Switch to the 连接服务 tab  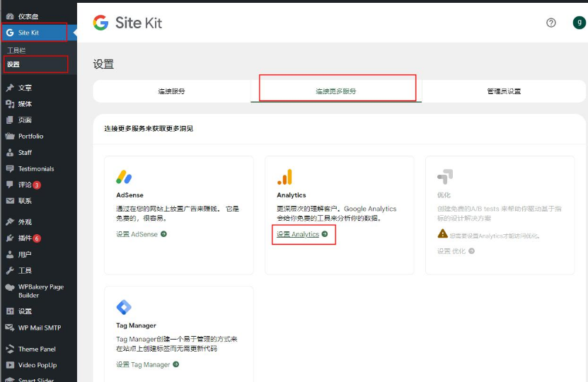[x=171, y=91]
